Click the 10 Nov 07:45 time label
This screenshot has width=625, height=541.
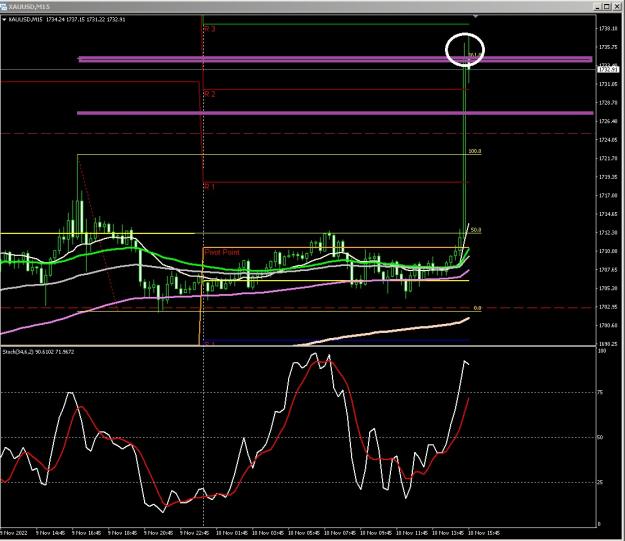pyautogui.click(x=340, y=533)
